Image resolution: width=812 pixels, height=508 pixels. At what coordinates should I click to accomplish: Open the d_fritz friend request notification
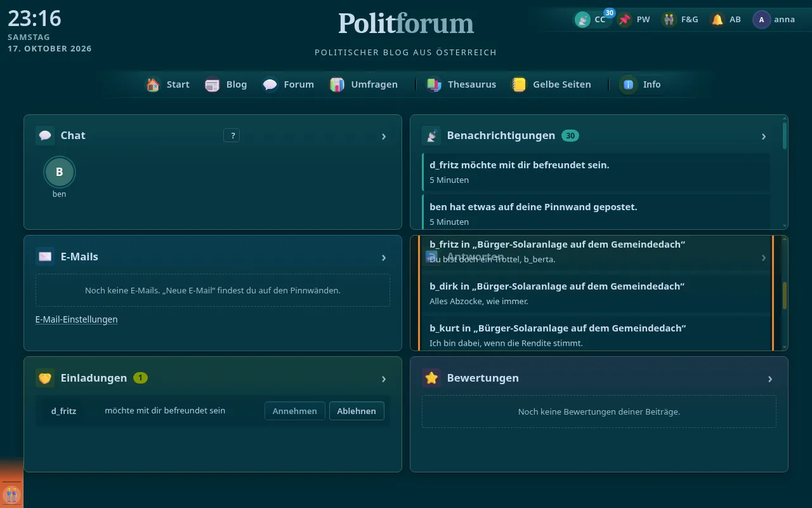pyautogui.click(x=596, y=171)
